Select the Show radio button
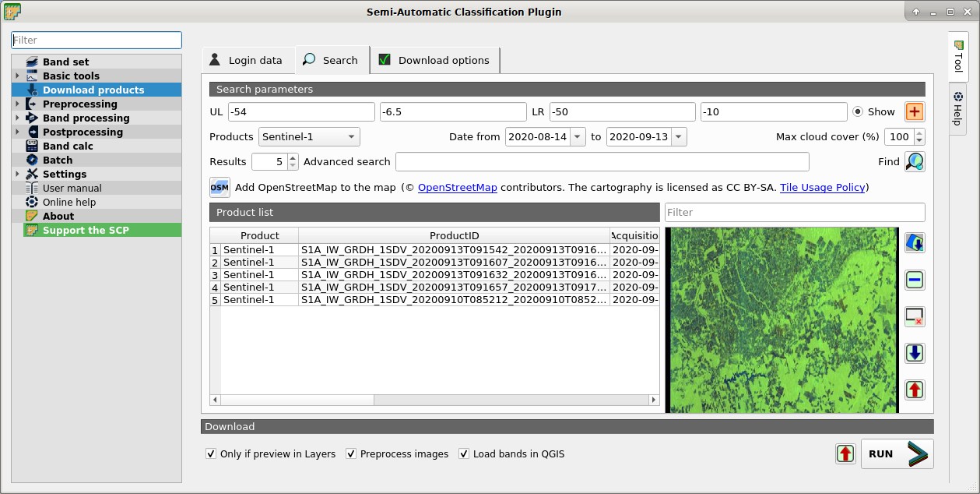The height and width of the screenshot is (494, 980). click(858, 111)
